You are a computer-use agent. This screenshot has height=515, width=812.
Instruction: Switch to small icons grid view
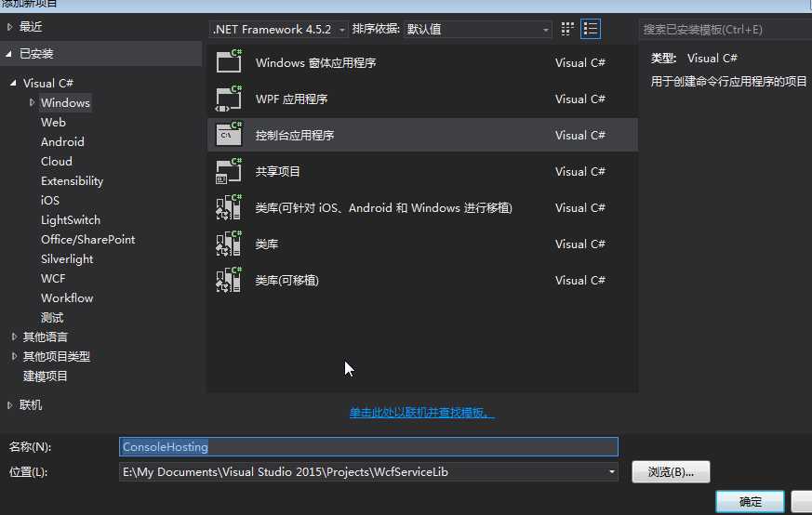(x=567, y=29)
